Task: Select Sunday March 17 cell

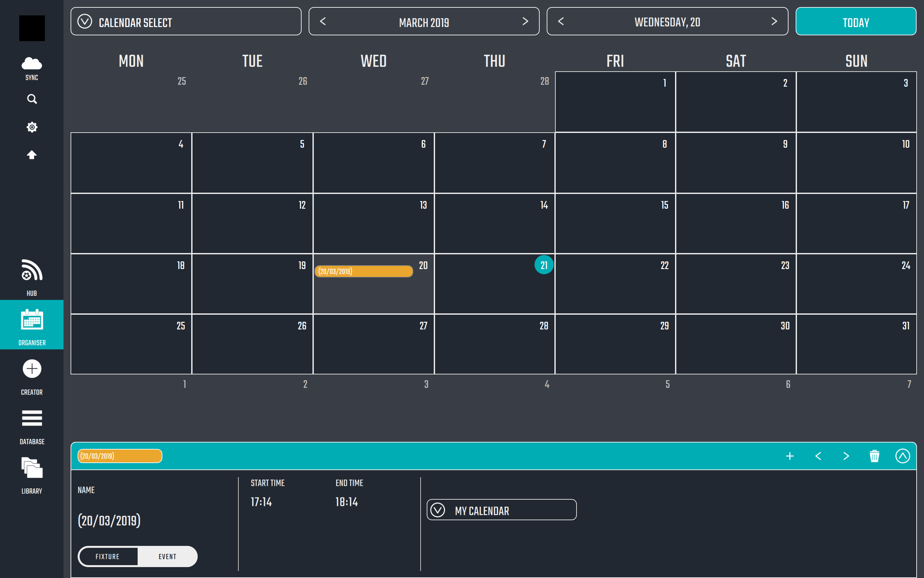Action: [x=856, y=223]
